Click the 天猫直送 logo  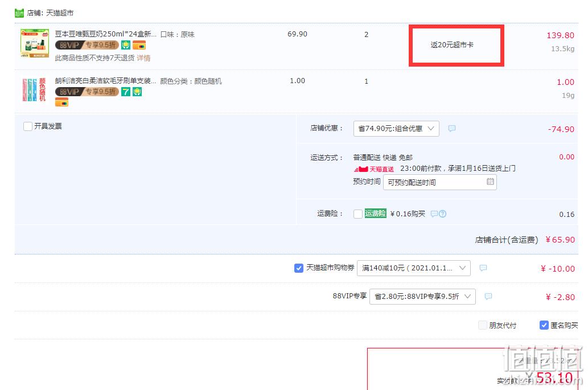373,169
